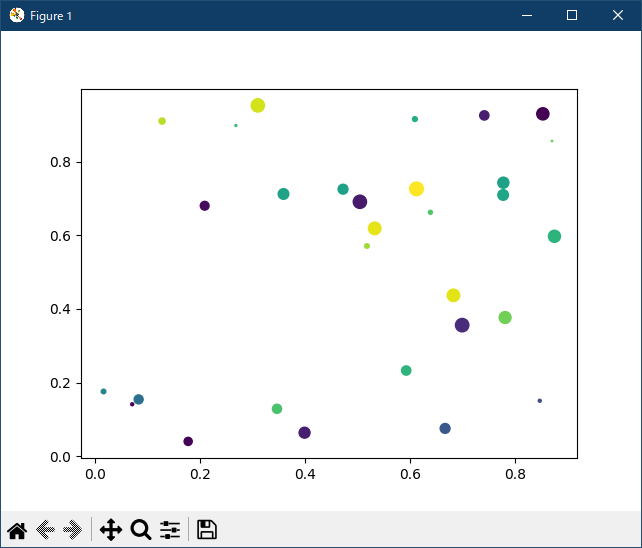The image size is (642, 548).
Task: Click the 0.0 label on the x-axis
Action: (95, 474)
